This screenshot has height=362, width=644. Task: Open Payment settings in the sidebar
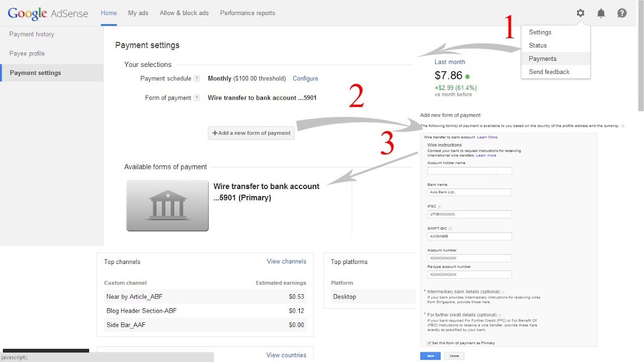click(51, 73)
